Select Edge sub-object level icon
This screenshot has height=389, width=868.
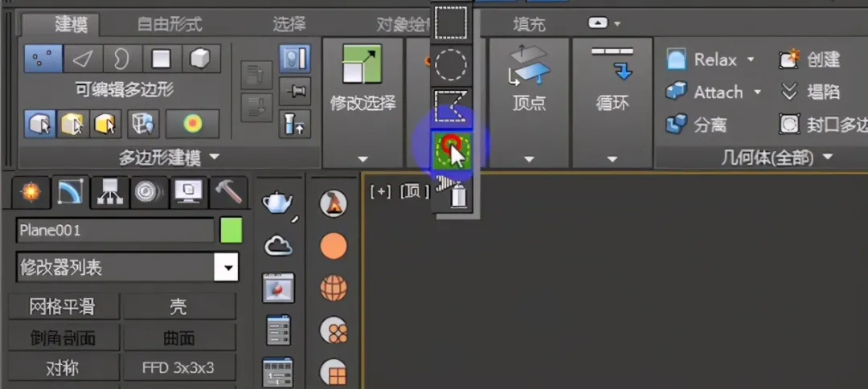coord(83,59)
